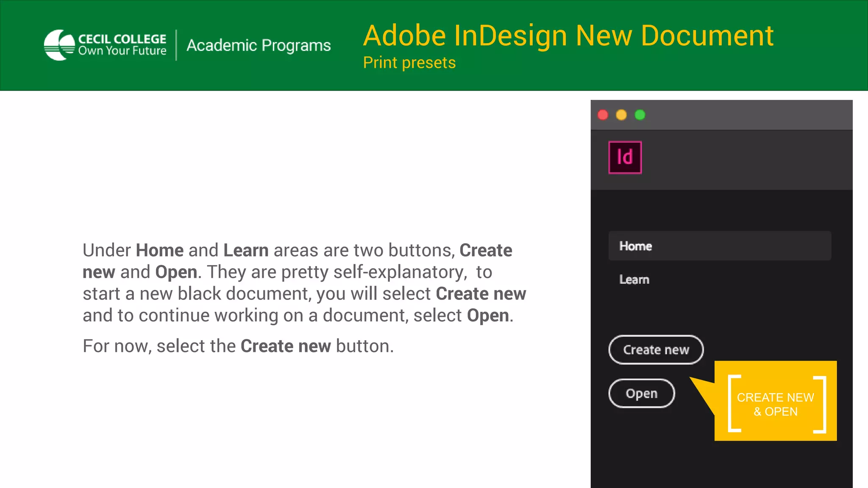Image resolution: width=868 pixels, height=488 pixels.
Task: Minimize the window with yellow button
Action: (x=621, y=115)
